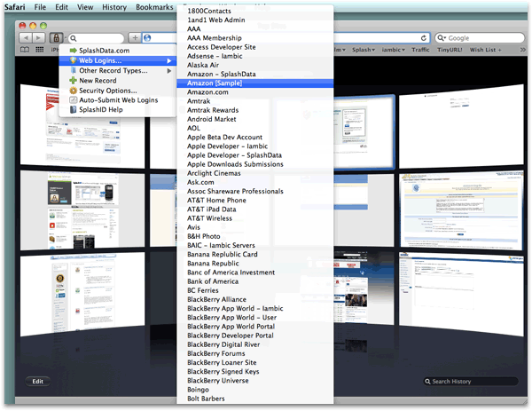Open the View menu
Viewport: 532px width, 411px height.
85,7
